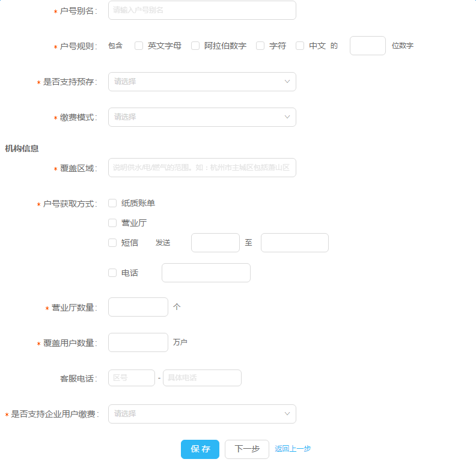Tick the 中文 checkbox

pyautogui.click(x=300, y=46)
